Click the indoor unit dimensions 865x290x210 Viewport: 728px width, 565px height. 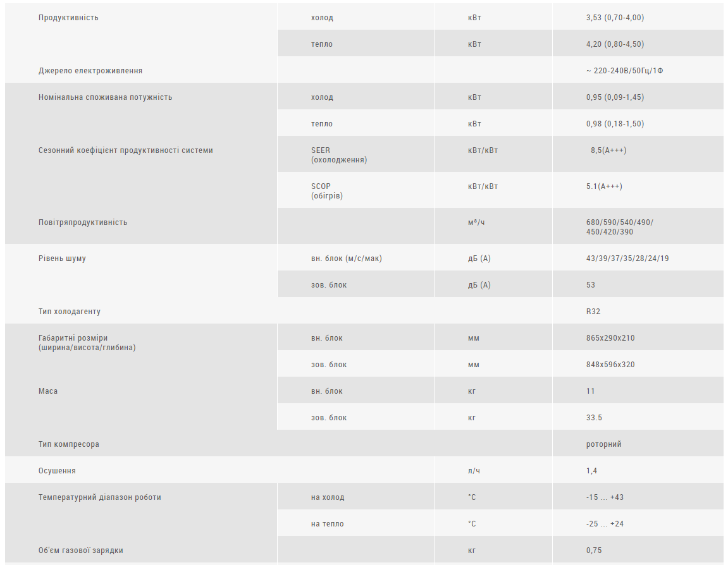coord(610,338)
